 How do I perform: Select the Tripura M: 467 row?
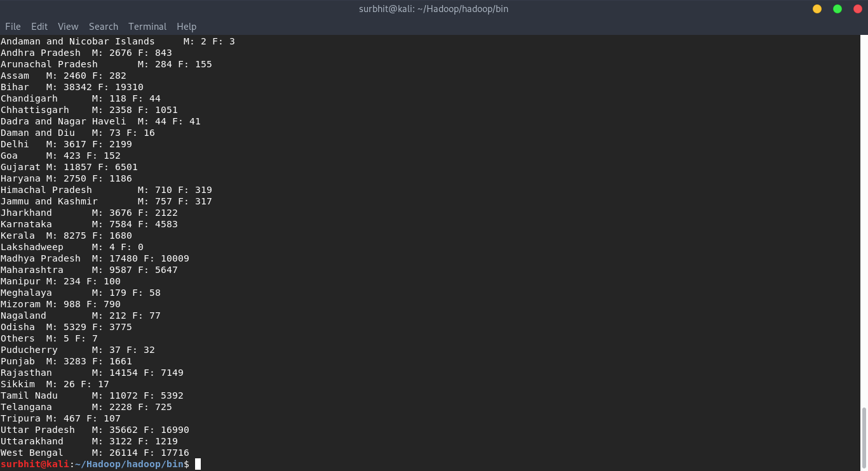pos(60,418)
